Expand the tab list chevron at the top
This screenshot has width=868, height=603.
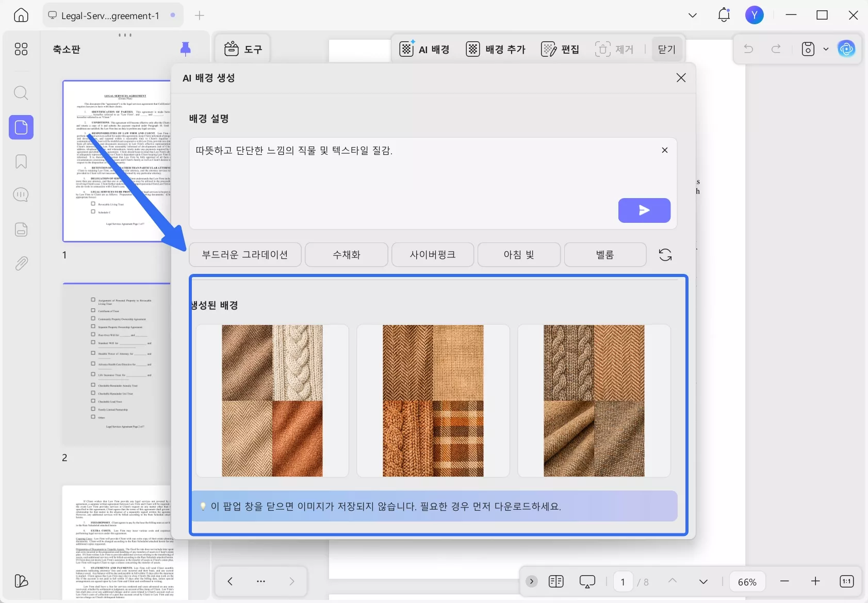[x=692, y=15]
